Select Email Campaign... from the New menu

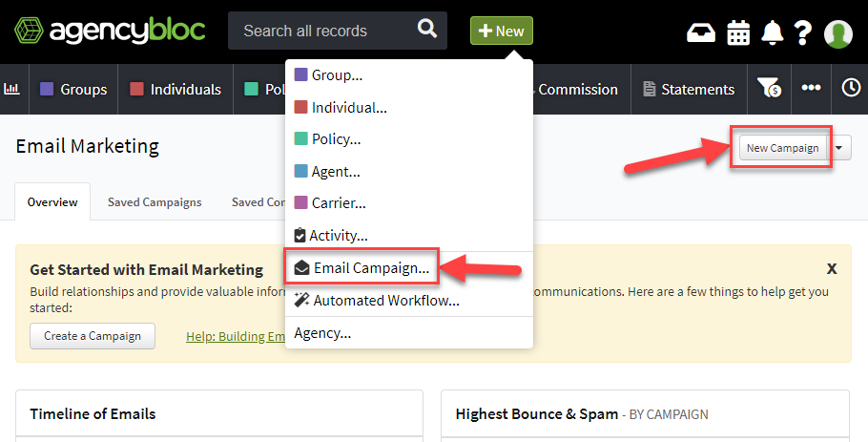click(x=362, y=267)
